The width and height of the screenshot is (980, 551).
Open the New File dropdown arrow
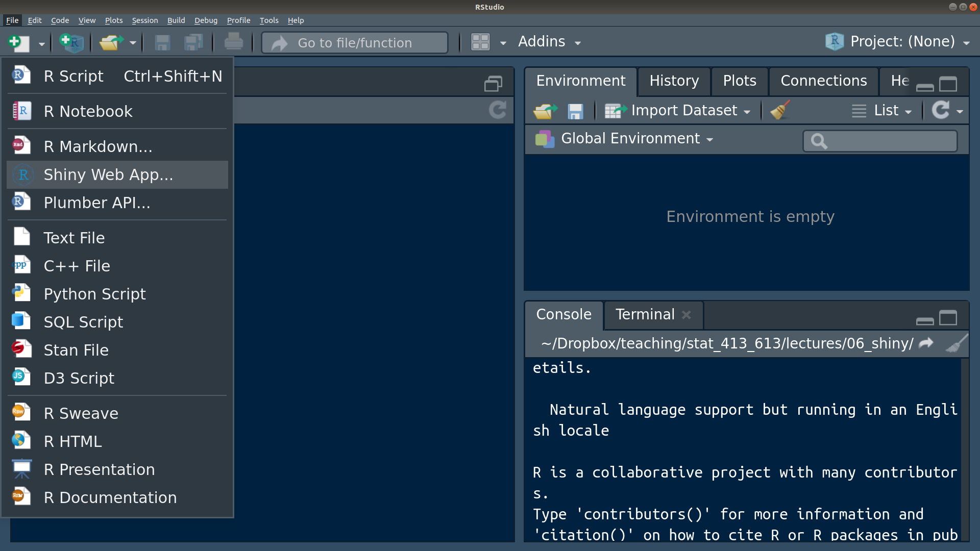click(x=41, y=44)
